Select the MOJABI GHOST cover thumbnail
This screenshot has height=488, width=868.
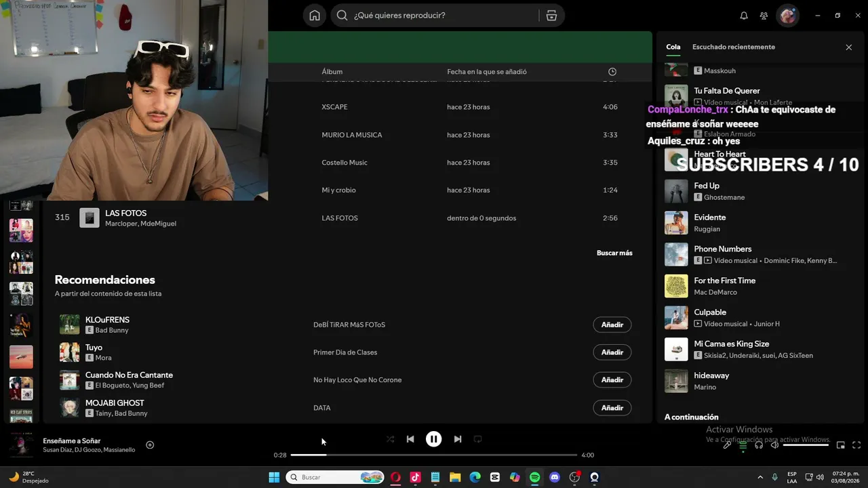point(69,407)
